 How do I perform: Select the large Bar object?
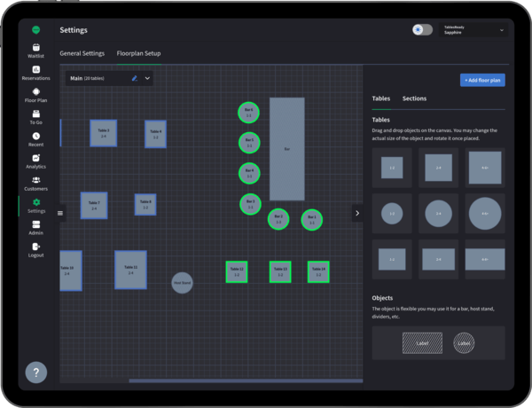[287, 149]
